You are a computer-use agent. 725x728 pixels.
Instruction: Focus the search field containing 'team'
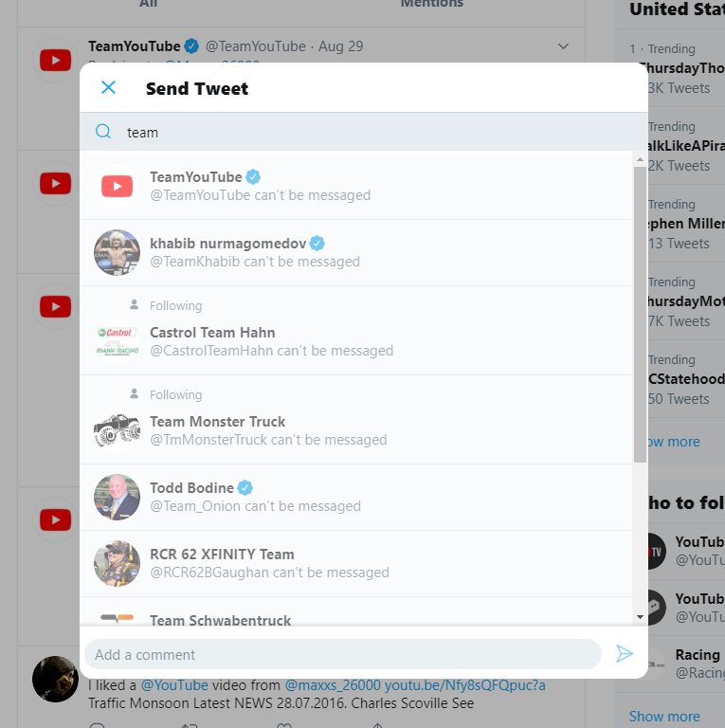pyautogui.click(x=364, y=132)
